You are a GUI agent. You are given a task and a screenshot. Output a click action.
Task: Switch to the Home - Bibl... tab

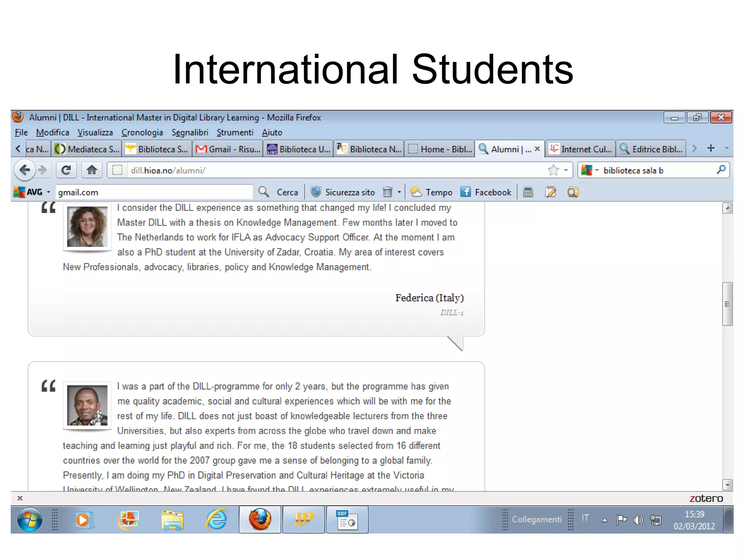[440, 149]
